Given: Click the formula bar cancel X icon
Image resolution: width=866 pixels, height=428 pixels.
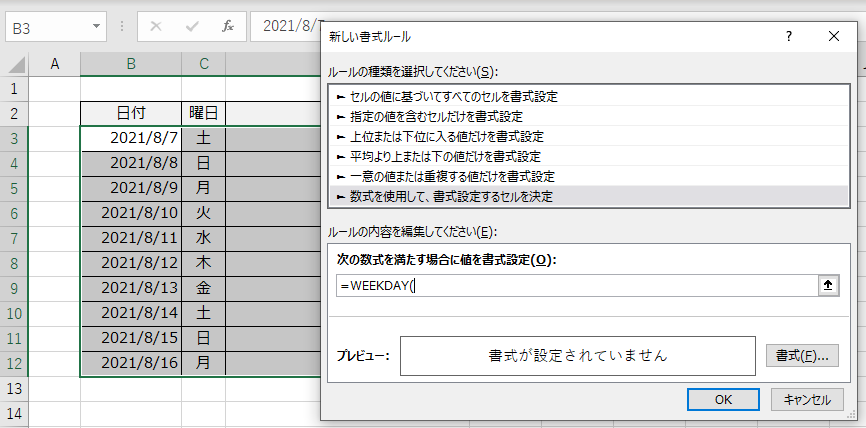Looking at the screenshot, I should point(156,26).
